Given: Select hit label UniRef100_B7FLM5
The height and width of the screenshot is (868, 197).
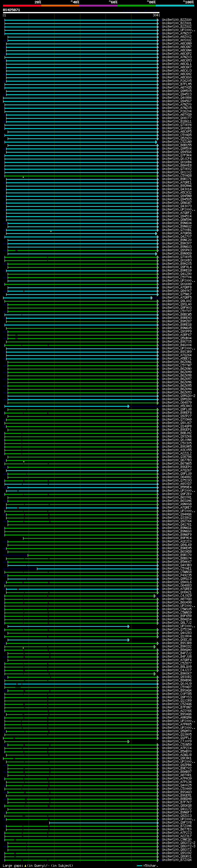Looking at the screenshot, I should tap(177, 84).
